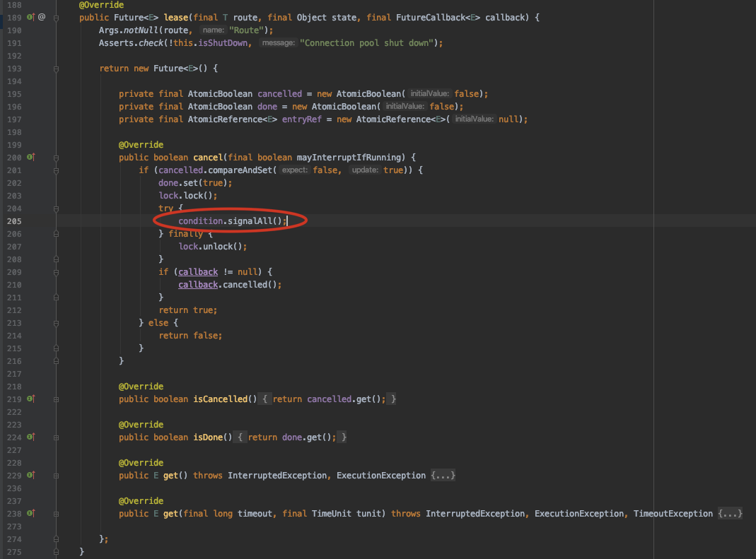
Task: Click the {...} placeholder after the get() signature
Action: click(x=443, y=475)
